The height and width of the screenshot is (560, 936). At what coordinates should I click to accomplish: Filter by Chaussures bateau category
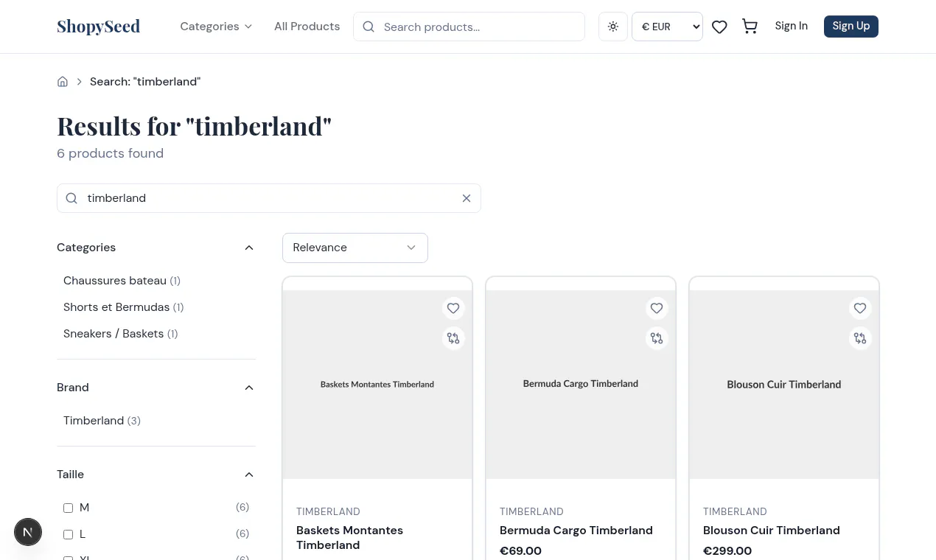122,281
